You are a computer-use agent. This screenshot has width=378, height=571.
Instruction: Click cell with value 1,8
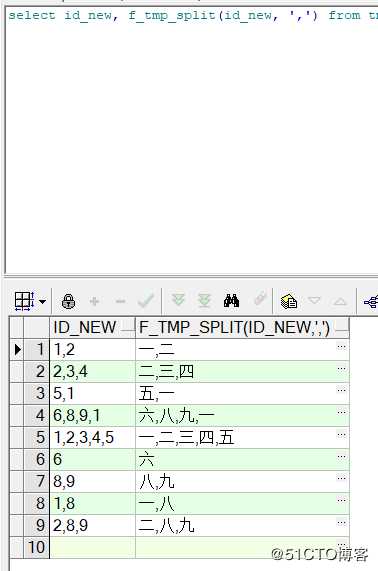92,504
